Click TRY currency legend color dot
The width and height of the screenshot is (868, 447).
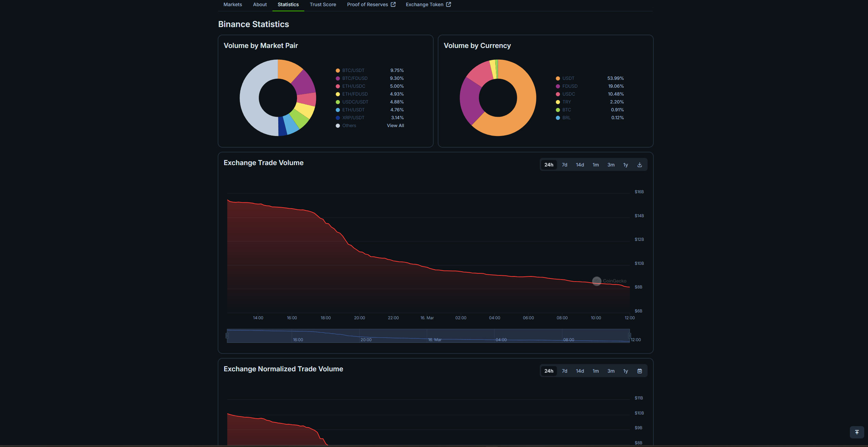(x=558, y=102)
